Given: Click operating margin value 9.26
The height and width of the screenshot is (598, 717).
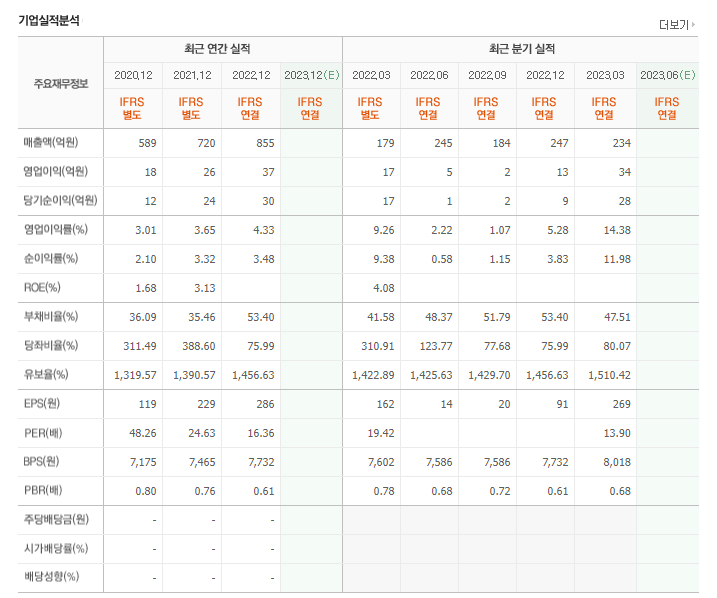Looking at the screenshot, I should (x=384, y=230).
